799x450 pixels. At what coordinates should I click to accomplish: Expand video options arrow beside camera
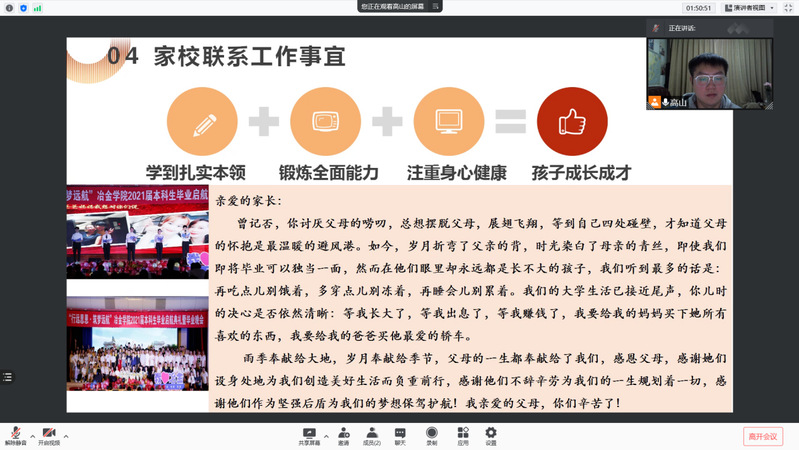(x=66, y=435)
